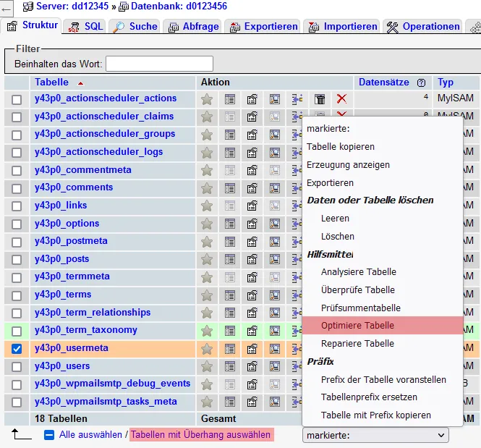Browse icon in y43p0_terms row
The width and height of the screenshot is (481, 448).
pyautogui.click(x=230, y=295)
